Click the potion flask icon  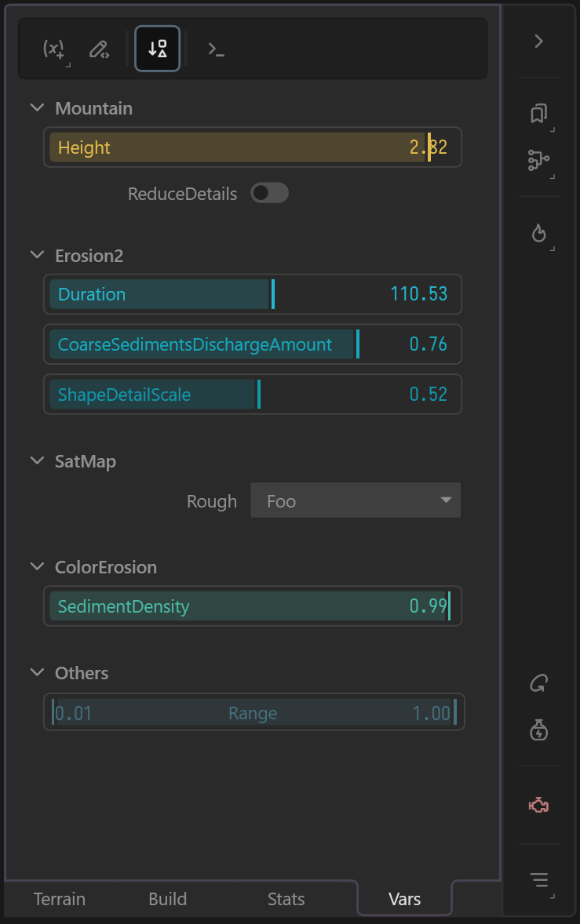coord(538,730)
